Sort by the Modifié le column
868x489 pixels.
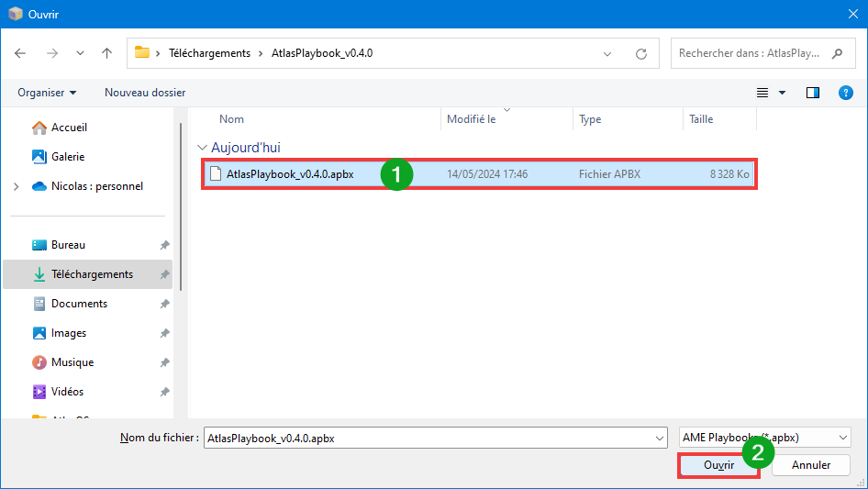pyautogui.click(x=471, y=119)
